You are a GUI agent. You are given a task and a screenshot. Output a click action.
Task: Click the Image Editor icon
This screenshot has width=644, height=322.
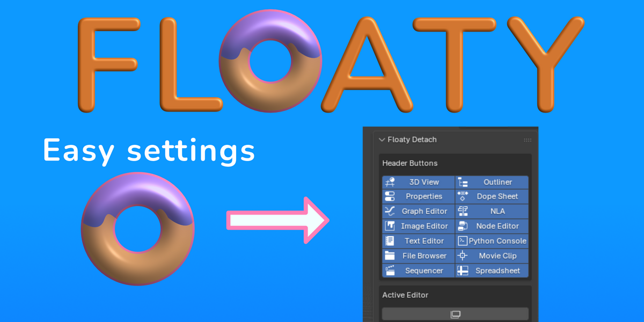click(x=390, y=226)
